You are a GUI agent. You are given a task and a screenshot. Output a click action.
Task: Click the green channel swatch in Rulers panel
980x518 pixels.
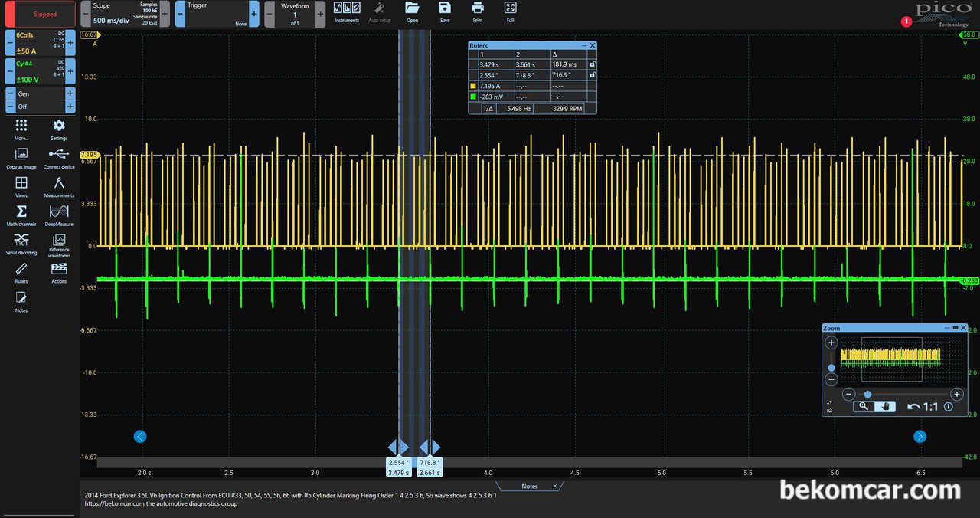tap(473, 97)
